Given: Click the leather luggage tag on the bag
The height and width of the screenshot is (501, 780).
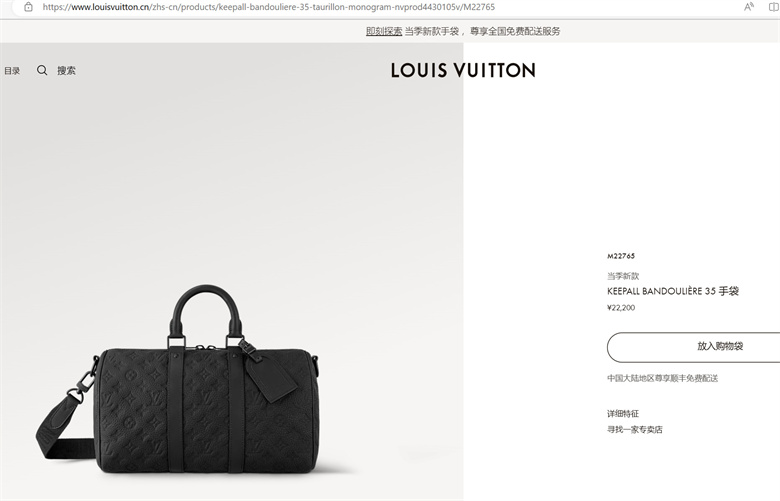Looking at the screenshot, I should (271, 377).
